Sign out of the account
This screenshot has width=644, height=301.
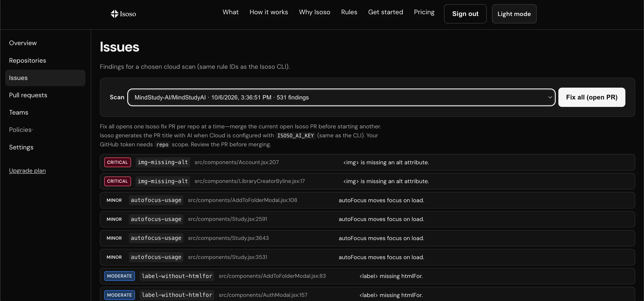pyautogui.click(x=465, y=14)
